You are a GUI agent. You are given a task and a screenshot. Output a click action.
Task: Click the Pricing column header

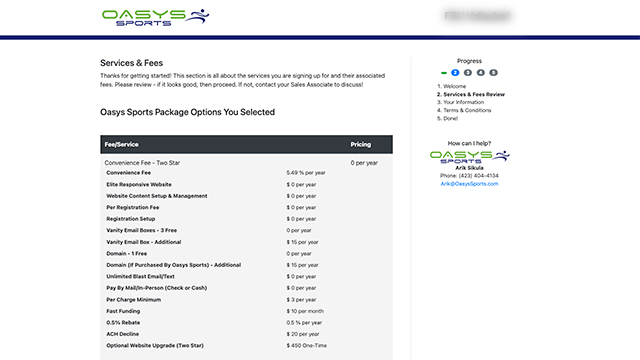[x=361, y=144]
